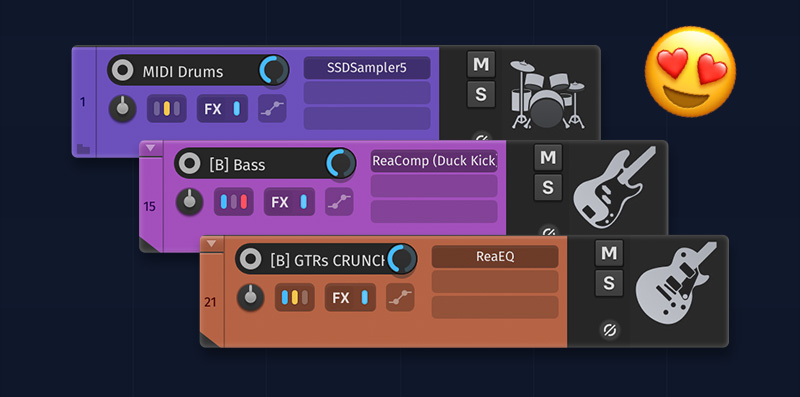Open FX chain on GTRs CRUNCH
This screenshot has height=397, width=800.
pyautogui.click(x=341, y=297)
